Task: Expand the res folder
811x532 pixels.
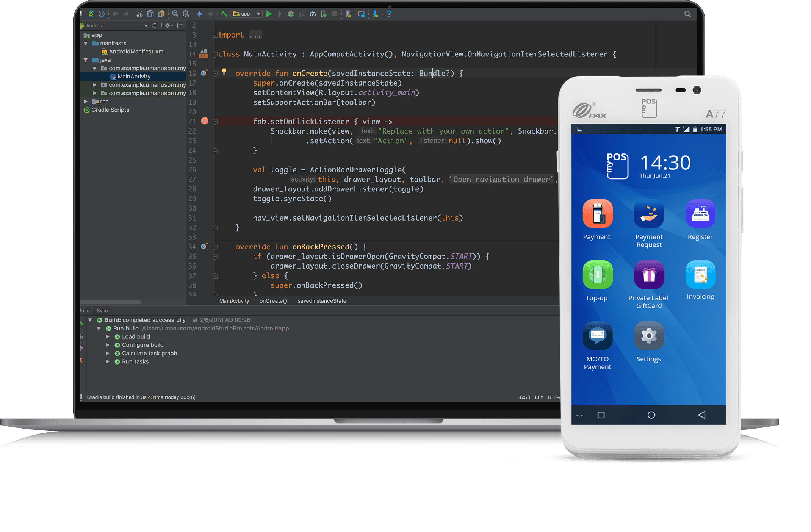Action: (86, 102)
